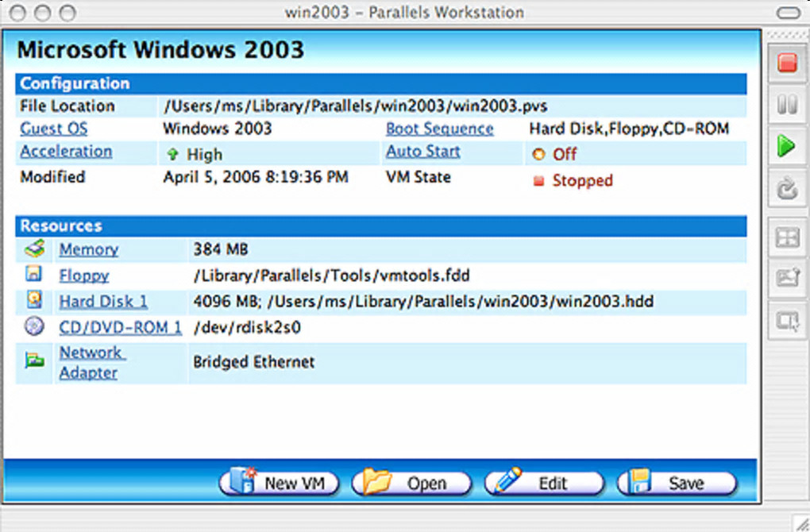
Task: Open the Auto Start link
Action: coord(423,152)
